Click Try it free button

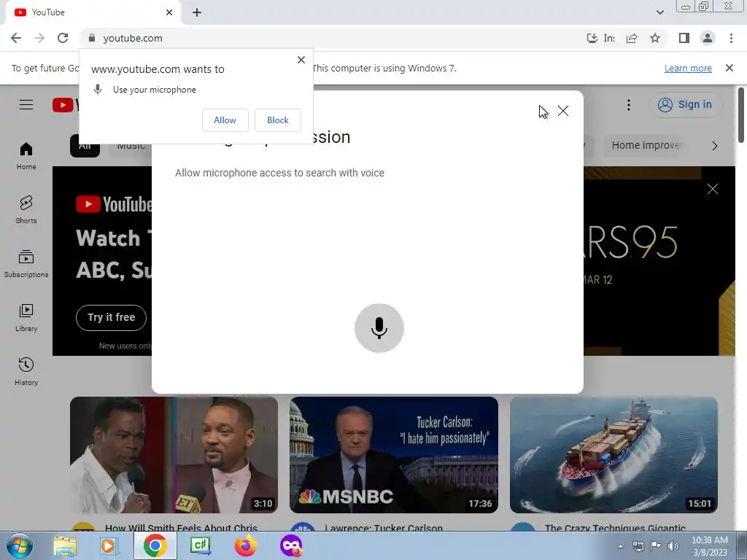(112, 318)
